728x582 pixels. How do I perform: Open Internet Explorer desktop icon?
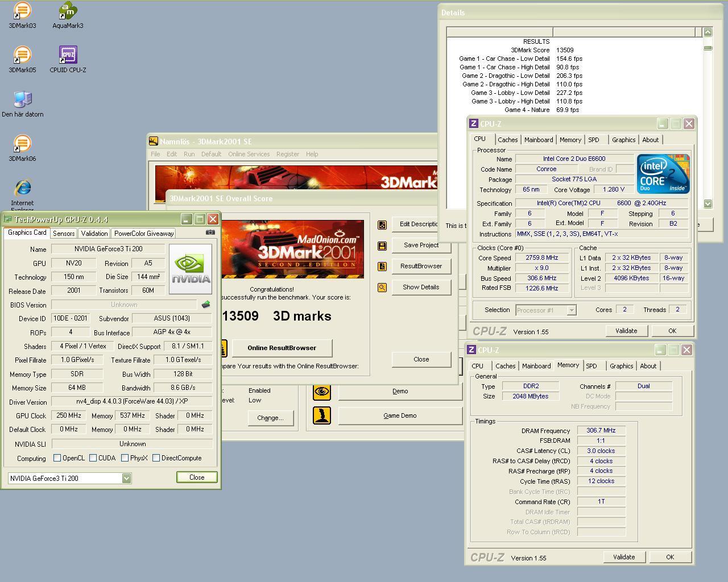click(x=22, y=195)
